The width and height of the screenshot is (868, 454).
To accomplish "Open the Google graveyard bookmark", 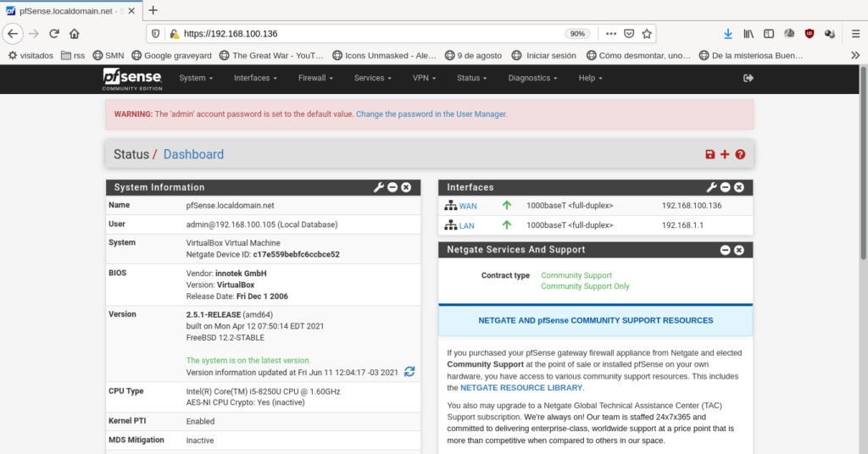I will point(171,55).
